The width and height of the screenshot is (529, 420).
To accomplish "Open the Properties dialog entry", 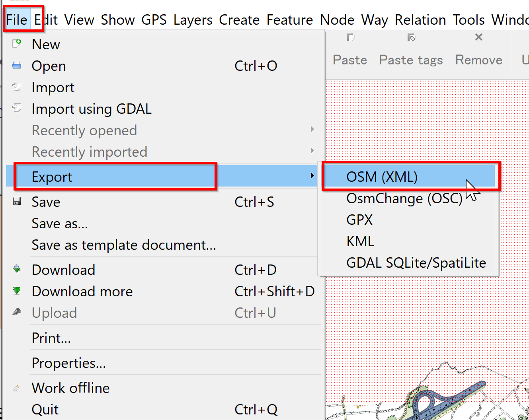I will [68, 363].
